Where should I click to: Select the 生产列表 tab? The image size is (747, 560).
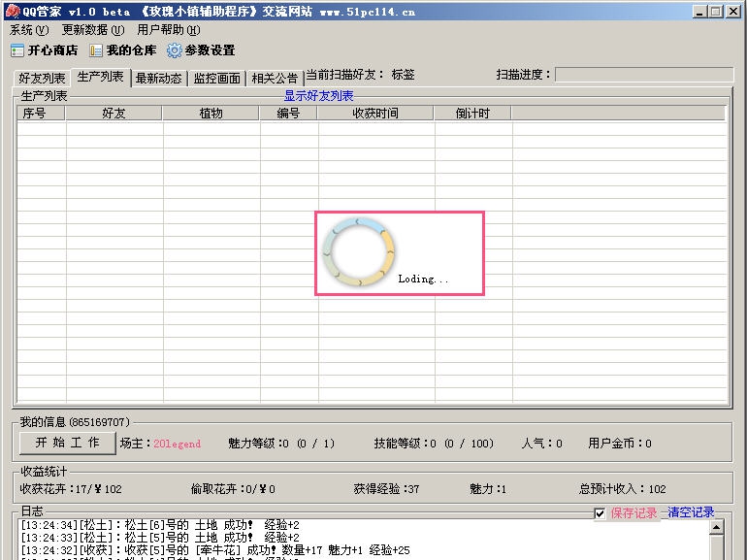click(101, 77)
